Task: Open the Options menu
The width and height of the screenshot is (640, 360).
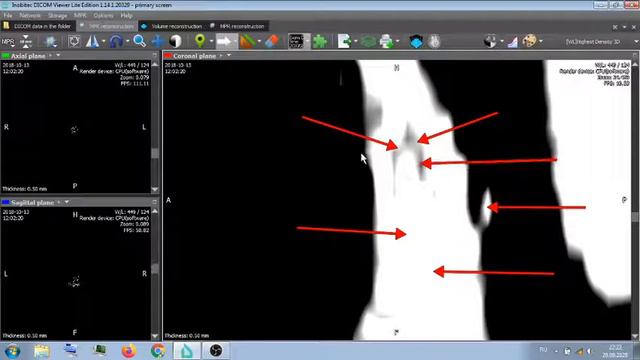Action: 103,16
